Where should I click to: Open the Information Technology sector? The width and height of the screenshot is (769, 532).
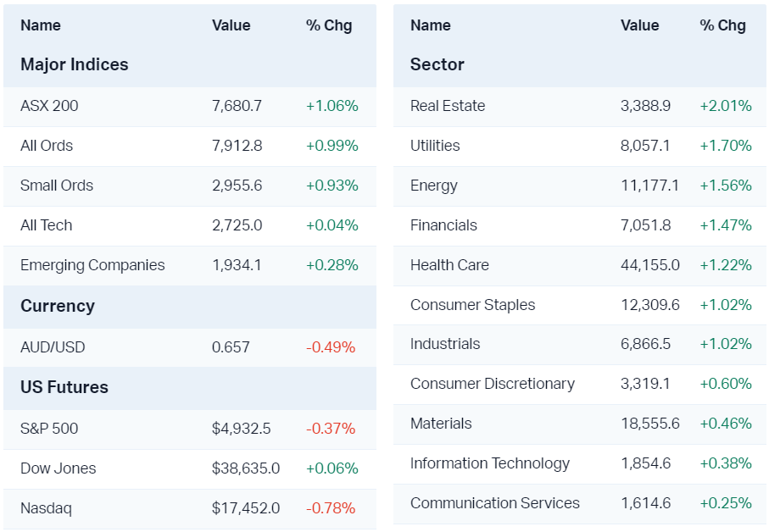[x=489, y=463]
